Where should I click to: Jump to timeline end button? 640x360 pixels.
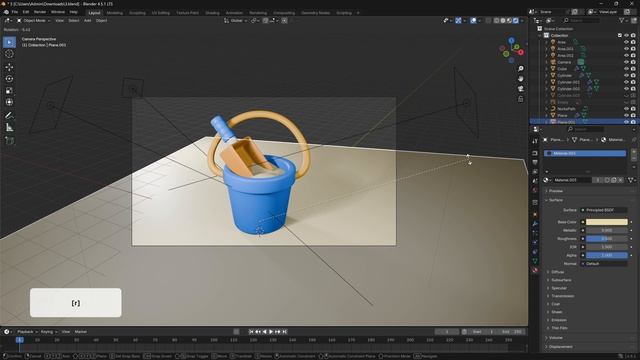[x=285, y=332]
